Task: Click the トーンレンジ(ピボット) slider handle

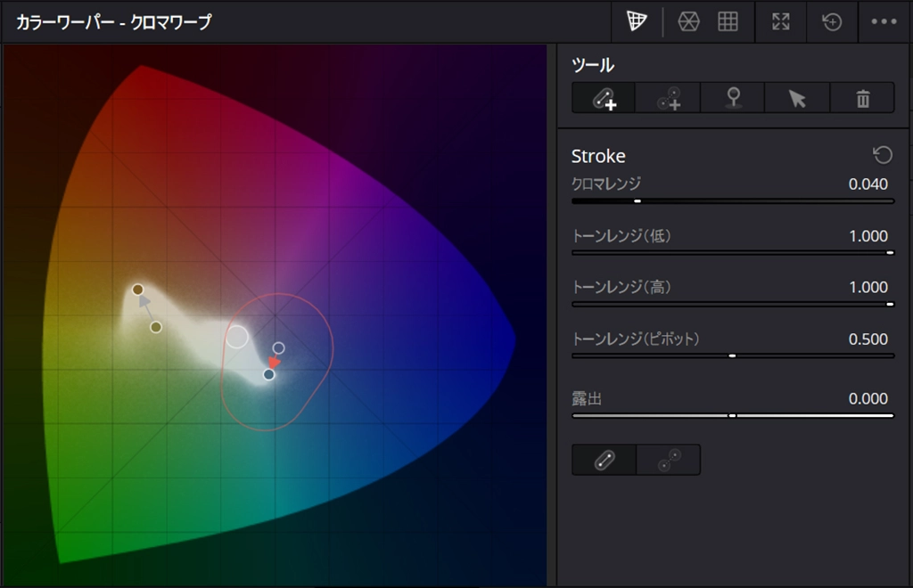Action: point(732,355)
